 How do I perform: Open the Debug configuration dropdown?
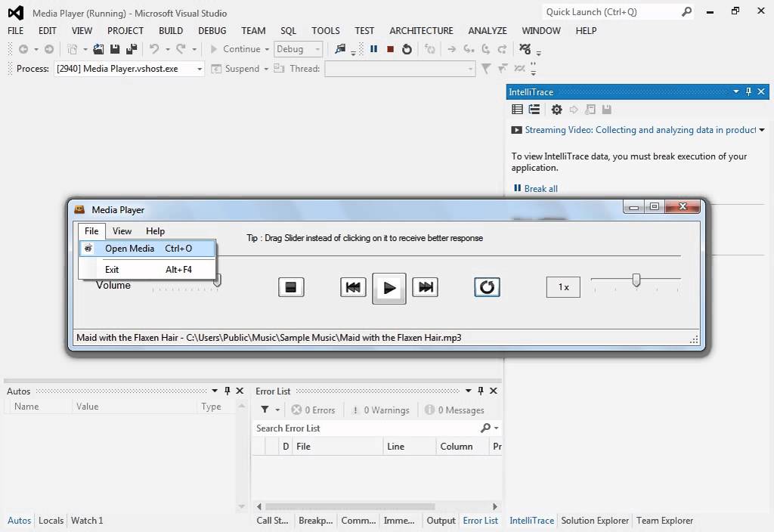click(x=299, y=49)
